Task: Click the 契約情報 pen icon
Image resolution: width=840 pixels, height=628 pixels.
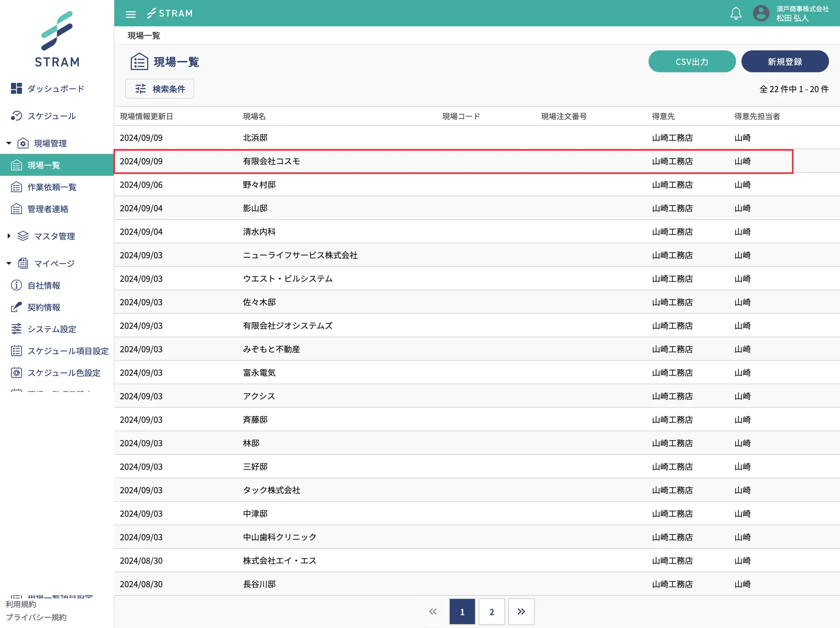Action: pos(17,307)
